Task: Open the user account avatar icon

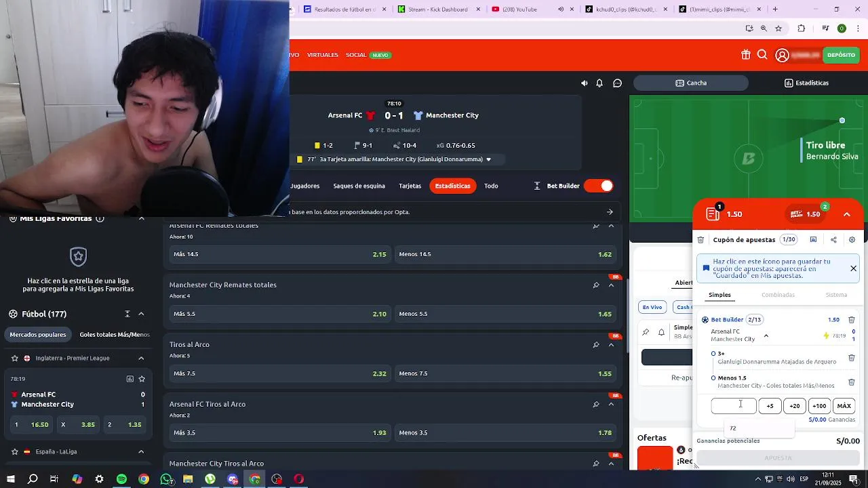Action: [782, 56]
